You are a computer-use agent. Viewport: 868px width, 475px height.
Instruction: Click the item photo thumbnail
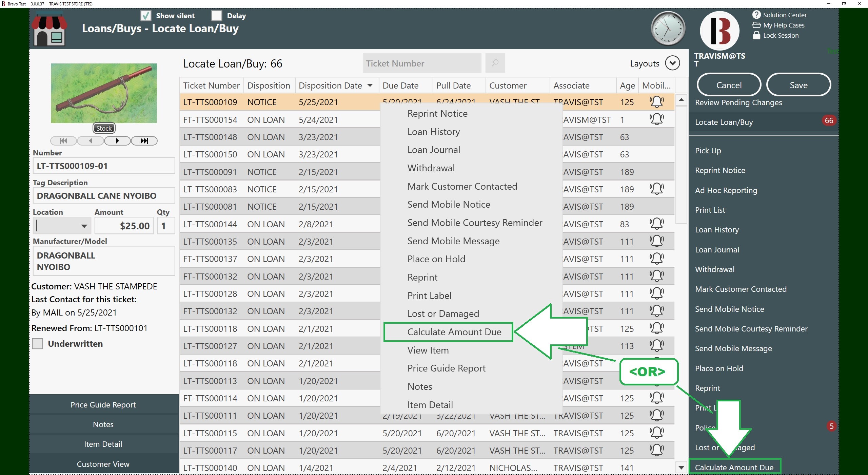[104, 93]
